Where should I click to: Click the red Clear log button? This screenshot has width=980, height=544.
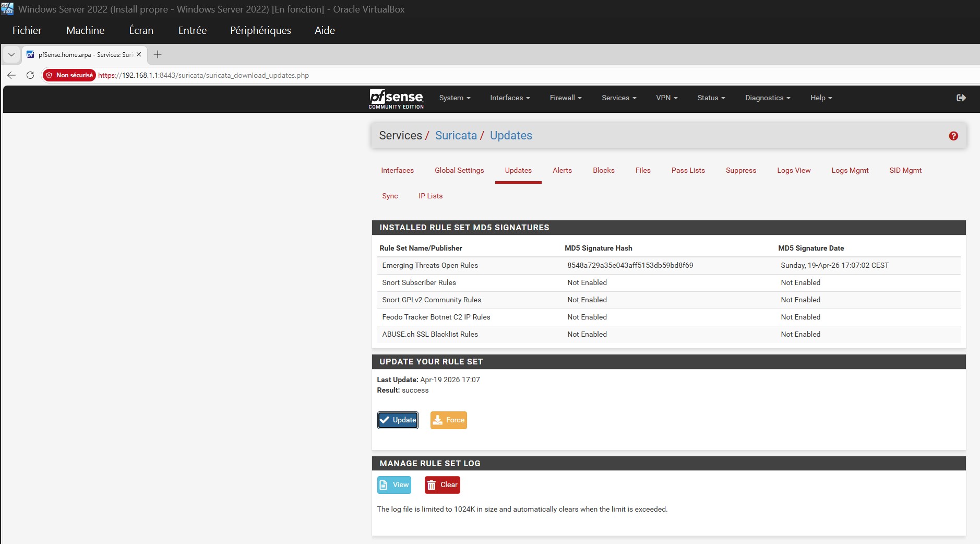pyautogui.click(x=442, y=484)
